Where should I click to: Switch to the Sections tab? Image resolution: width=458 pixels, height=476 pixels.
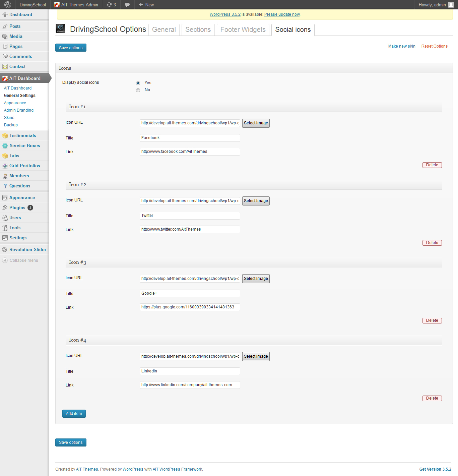(198, 29)
